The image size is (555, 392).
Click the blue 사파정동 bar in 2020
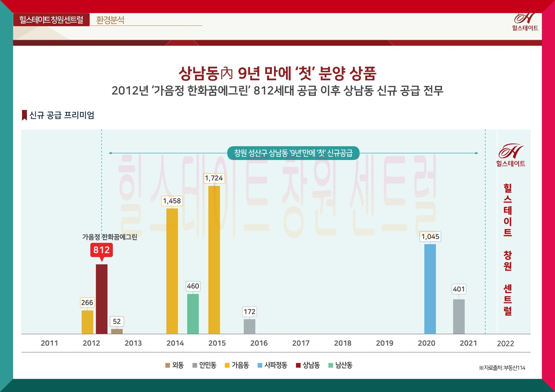[x=430, y=289]
